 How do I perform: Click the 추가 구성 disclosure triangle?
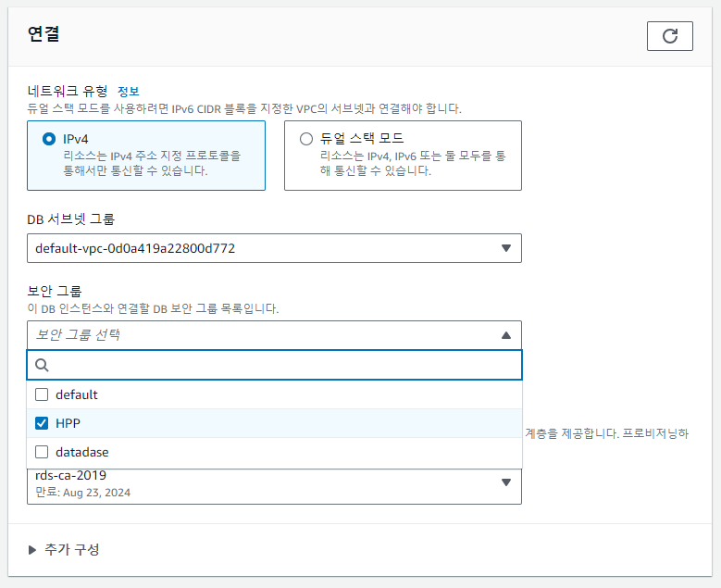pos(32,550)
